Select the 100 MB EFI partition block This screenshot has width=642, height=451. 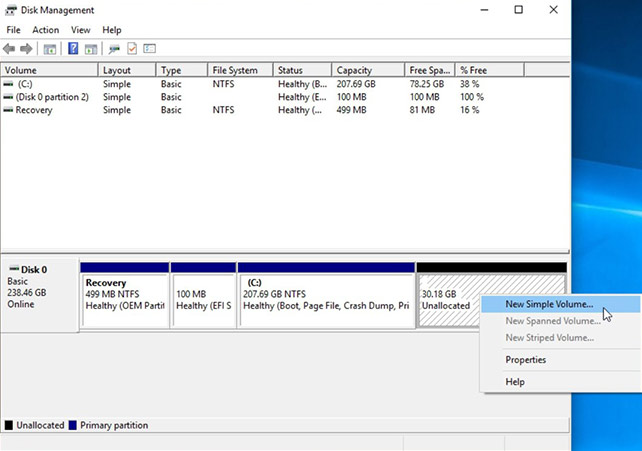202,296
